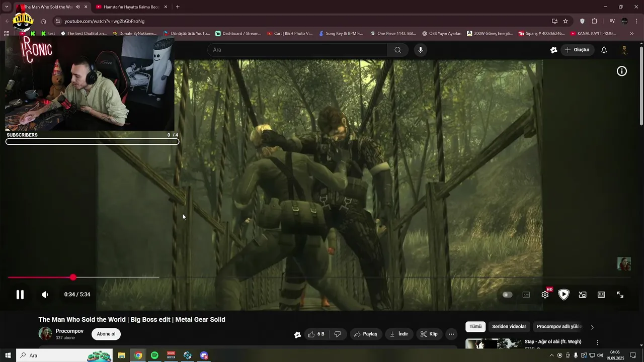Click the channel watermark thumbnail on video

coord(624,264)
